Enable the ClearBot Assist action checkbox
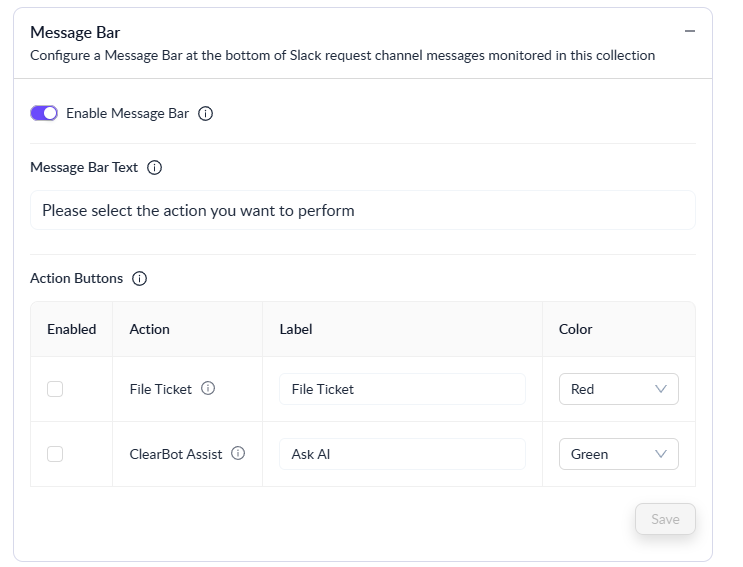743x567 pixels. click(55, 454)
